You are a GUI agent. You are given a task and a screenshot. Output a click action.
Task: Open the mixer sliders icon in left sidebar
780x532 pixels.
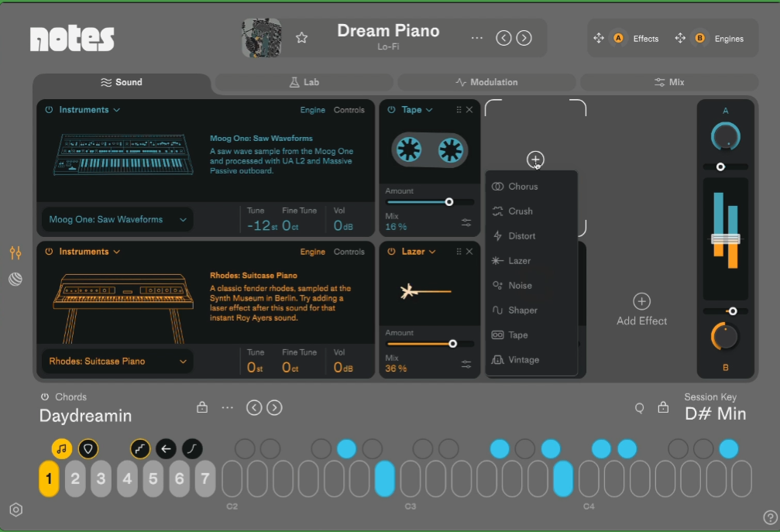point(15,253)
